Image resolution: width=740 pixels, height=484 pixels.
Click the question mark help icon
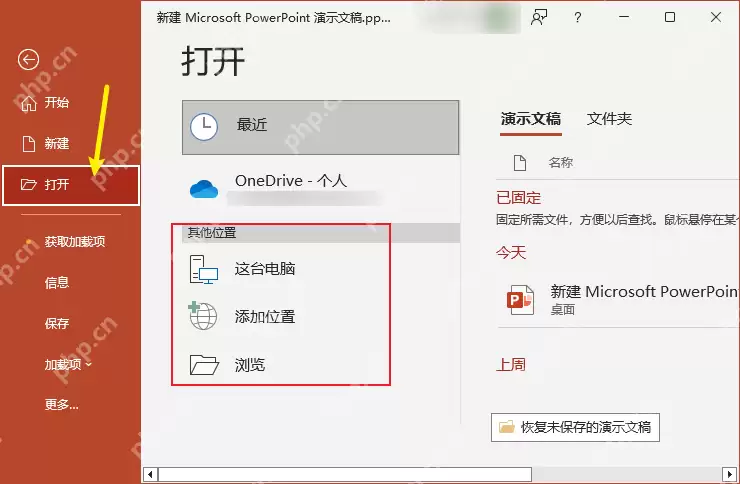[x=578, y=17]
